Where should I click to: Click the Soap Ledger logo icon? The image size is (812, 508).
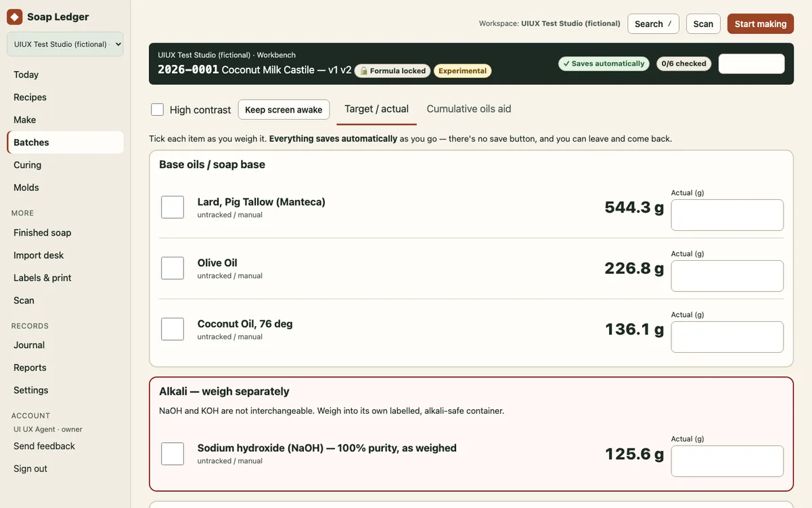[14, 17]
